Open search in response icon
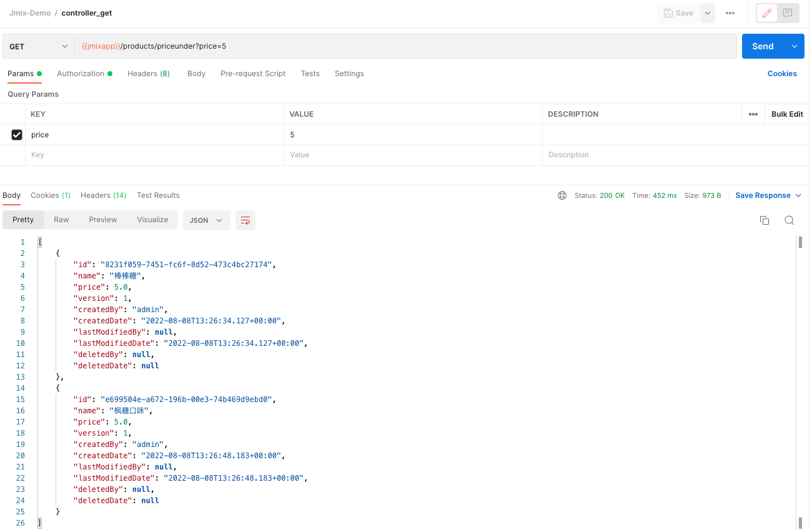 (x=790, y=220)
